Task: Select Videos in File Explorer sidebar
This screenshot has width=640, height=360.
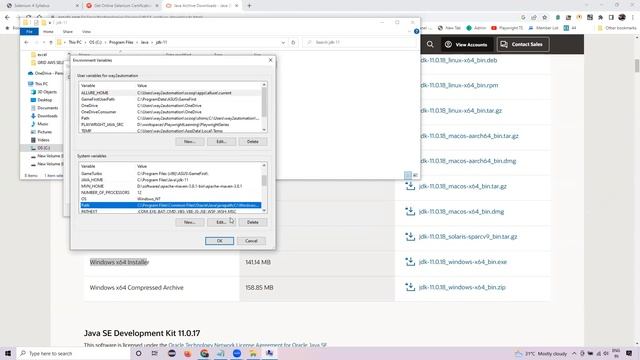Action: click(40, 140)
